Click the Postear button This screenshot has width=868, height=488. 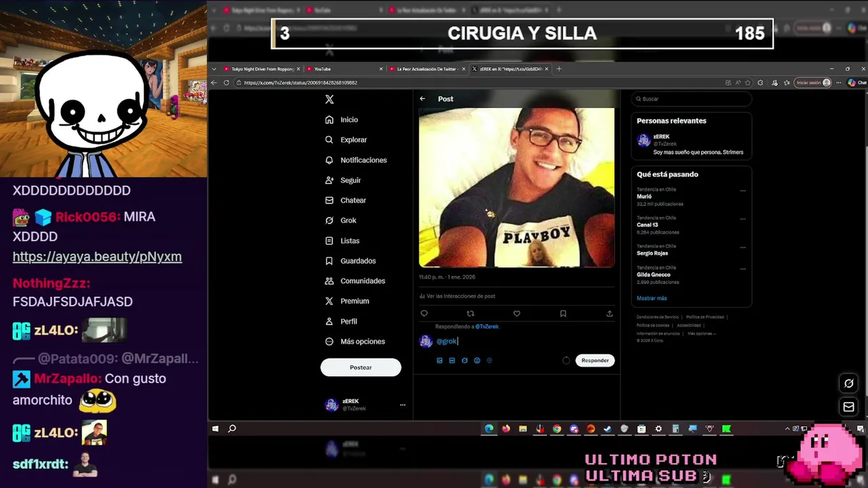pyautogui.click(x=361, y=367)
